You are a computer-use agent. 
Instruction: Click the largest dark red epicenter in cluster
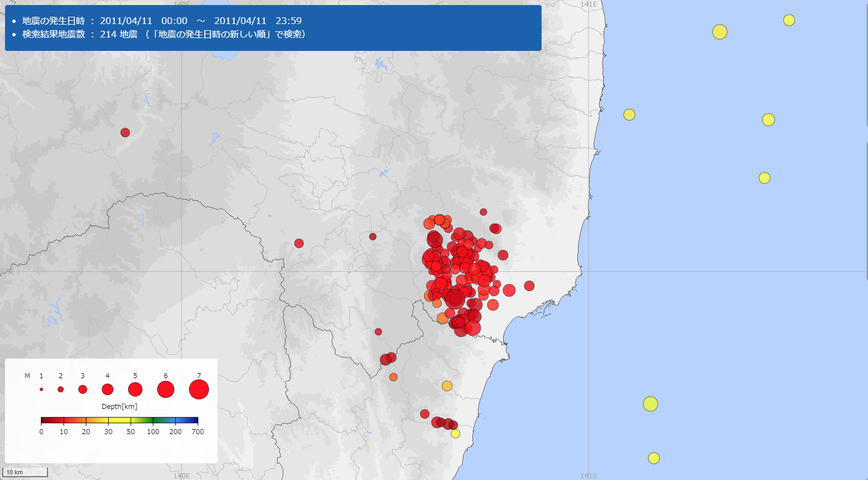(455, 299)
